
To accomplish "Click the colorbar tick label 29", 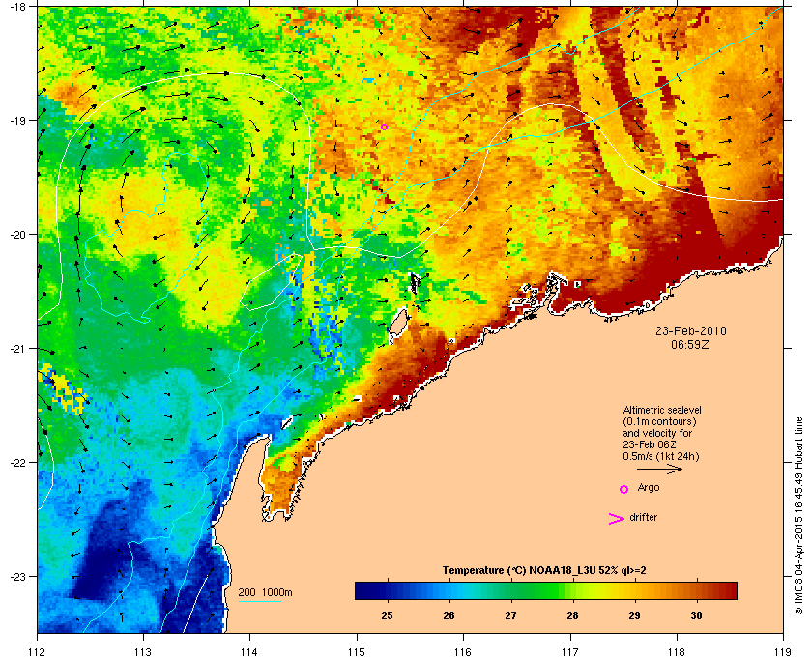I will [x=634, y=615].
